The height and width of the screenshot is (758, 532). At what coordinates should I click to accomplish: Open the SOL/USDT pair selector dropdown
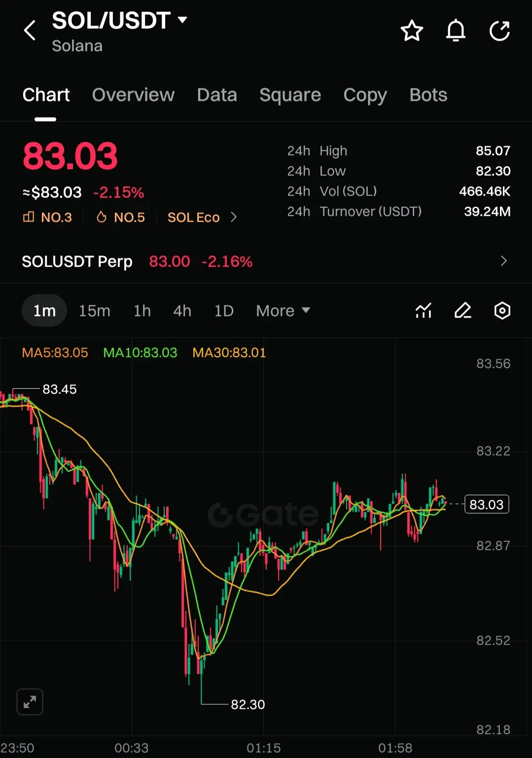coord(182,20)
